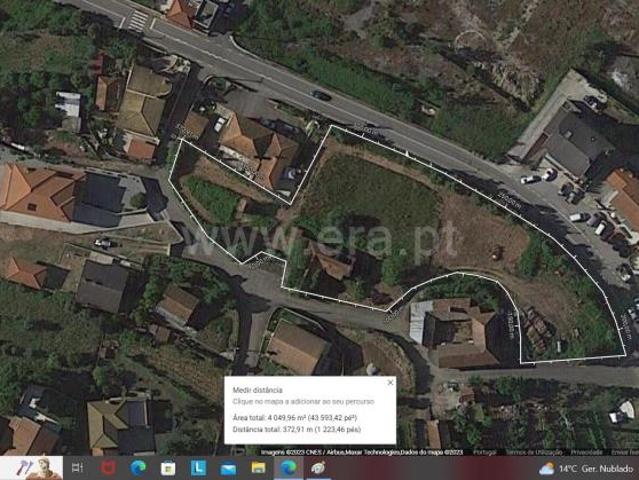Close the Medir distância popup

(x=390, y=383)
